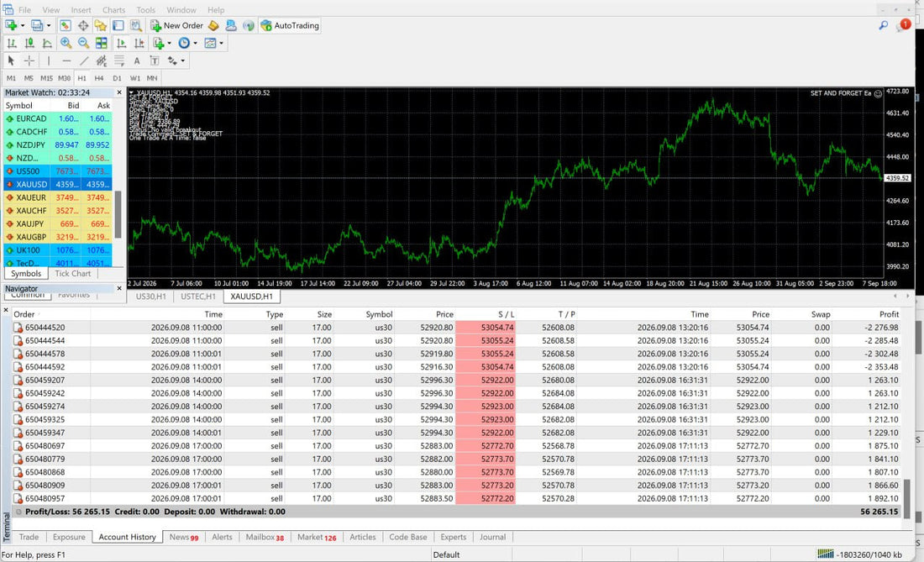Zoom in on the chart
924x562 pixels.
point(66,43)
